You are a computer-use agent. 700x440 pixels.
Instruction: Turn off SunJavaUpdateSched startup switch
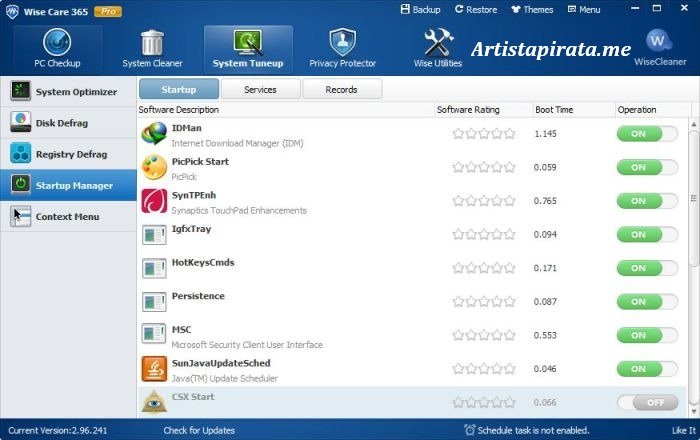[647, 369]
